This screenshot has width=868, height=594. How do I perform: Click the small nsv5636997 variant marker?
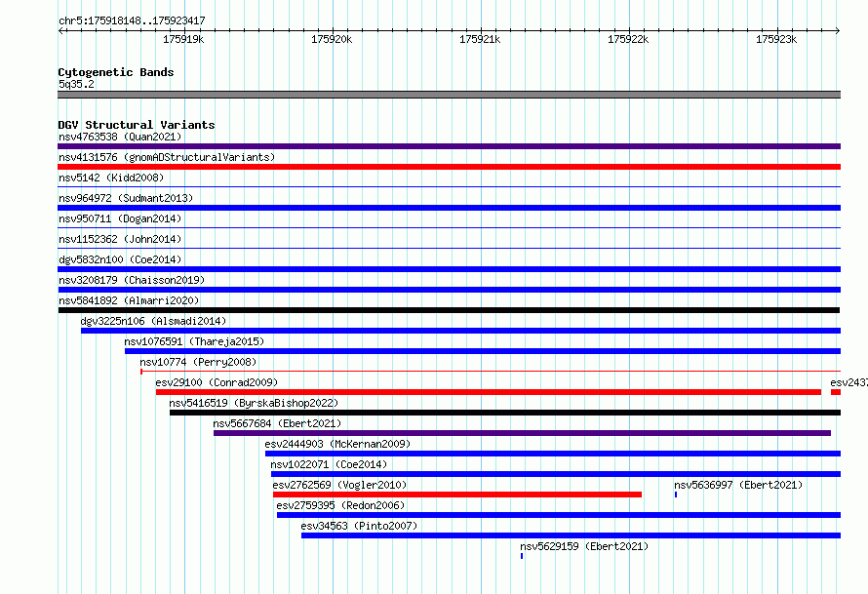point(676,495)
